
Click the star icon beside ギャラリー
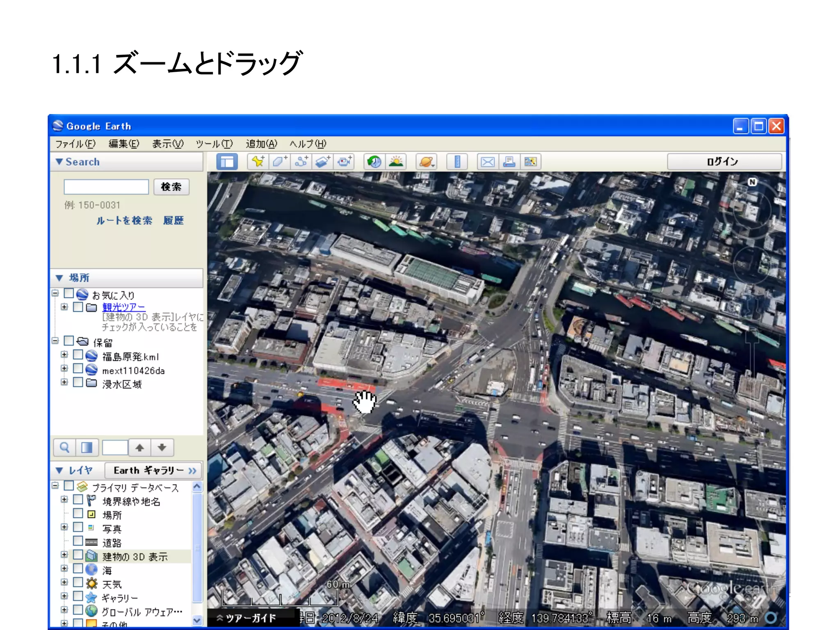tap(91, 597)
